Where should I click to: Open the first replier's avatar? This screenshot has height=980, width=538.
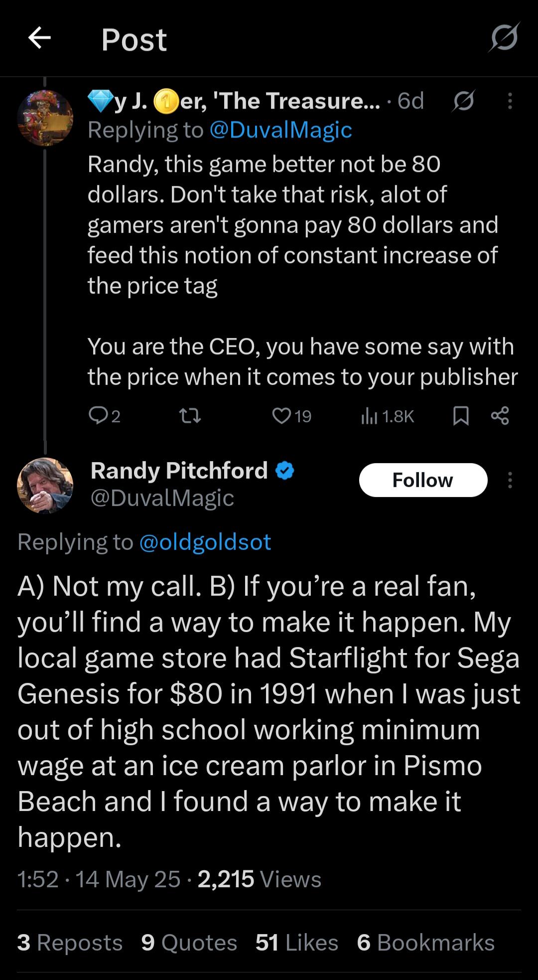pyautogui.click(x=45, y=118)
